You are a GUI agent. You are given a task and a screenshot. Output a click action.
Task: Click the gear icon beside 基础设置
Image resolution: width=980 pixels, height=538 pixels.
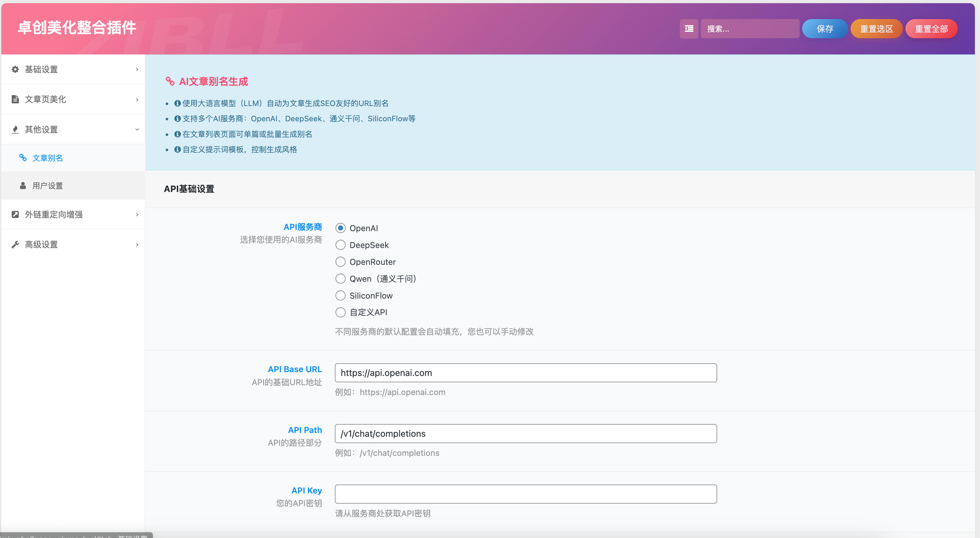[x=15, y=69]
